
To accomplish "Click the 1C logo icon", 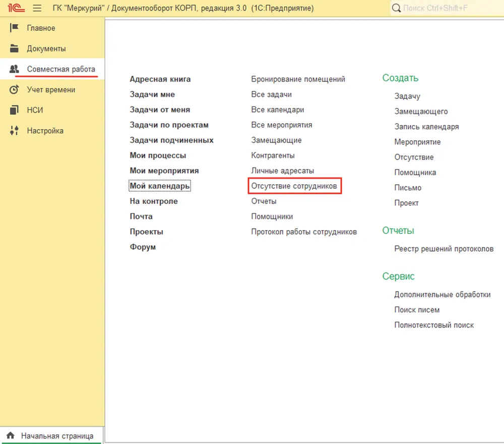I will point(16,8).
